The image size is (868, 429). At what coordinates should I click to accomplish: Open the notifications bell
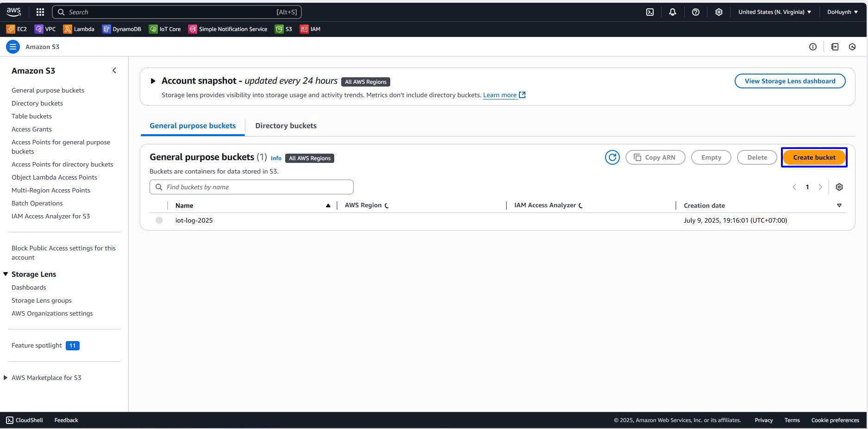click(x=673, y=12)
